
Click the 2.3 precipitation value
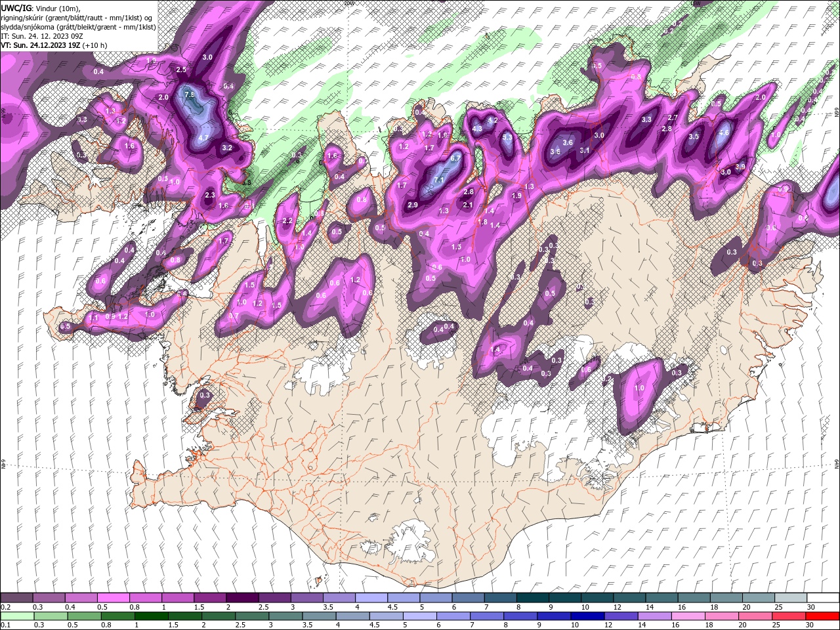pos(210,195)
